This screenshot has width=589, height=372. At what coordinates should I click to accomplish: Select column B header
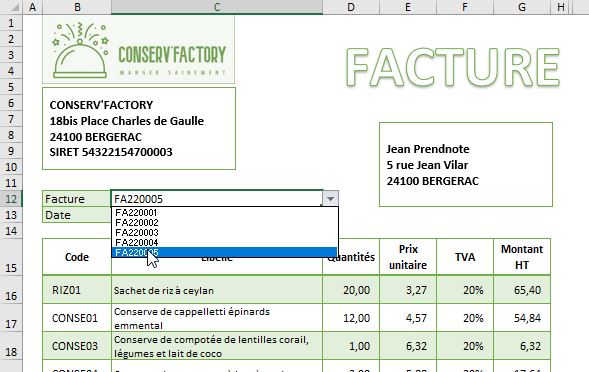point(77,7)
